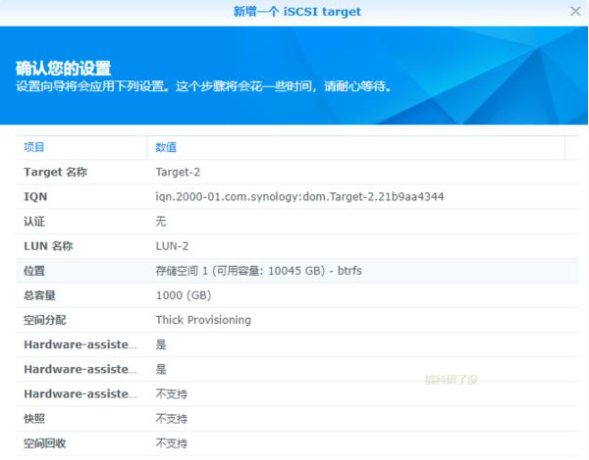Viewport: 589px width, 460px height.
Task: Close the iSCSI target wizard dialog
Action: [x=575, y=12]
